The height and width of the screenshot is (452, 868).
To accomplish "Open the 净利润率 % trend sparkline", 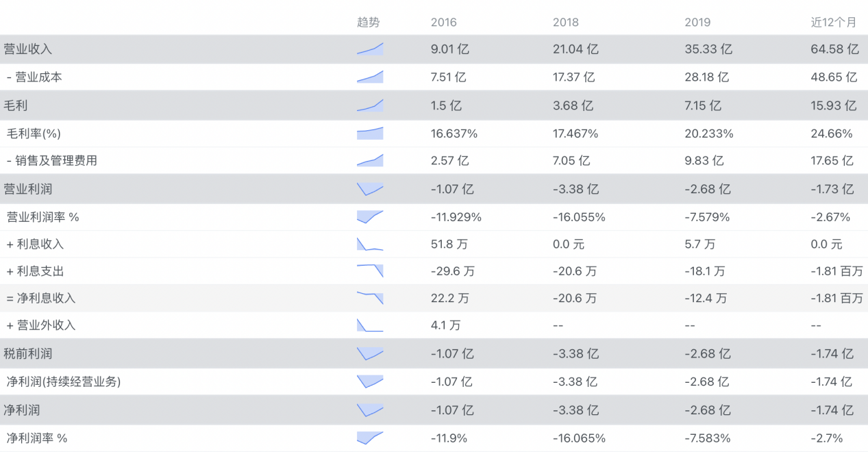I will click(370, 438).
